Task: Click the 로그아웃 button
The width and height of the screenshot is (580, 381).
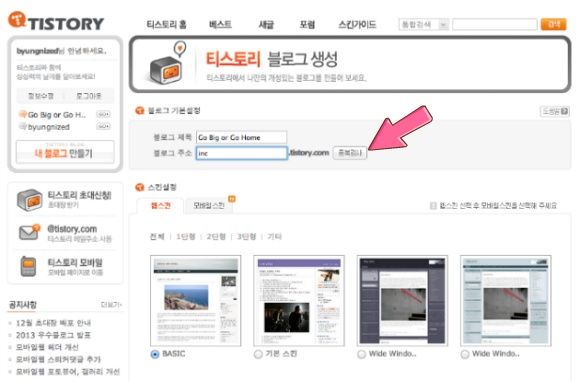Action: tap(89, 96)
